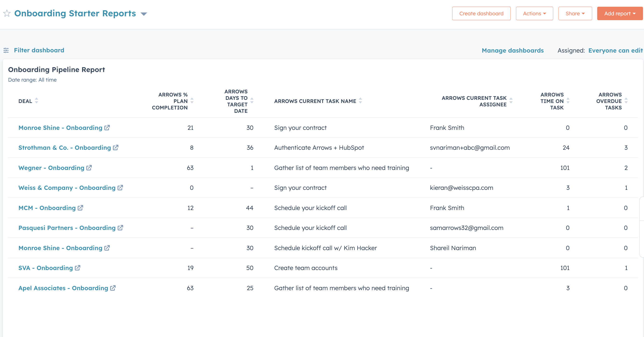Image resolution: width=644 pixels, height=337 pixels.
Task: Click the Everyone can edit link
Action: pos(615,50)
